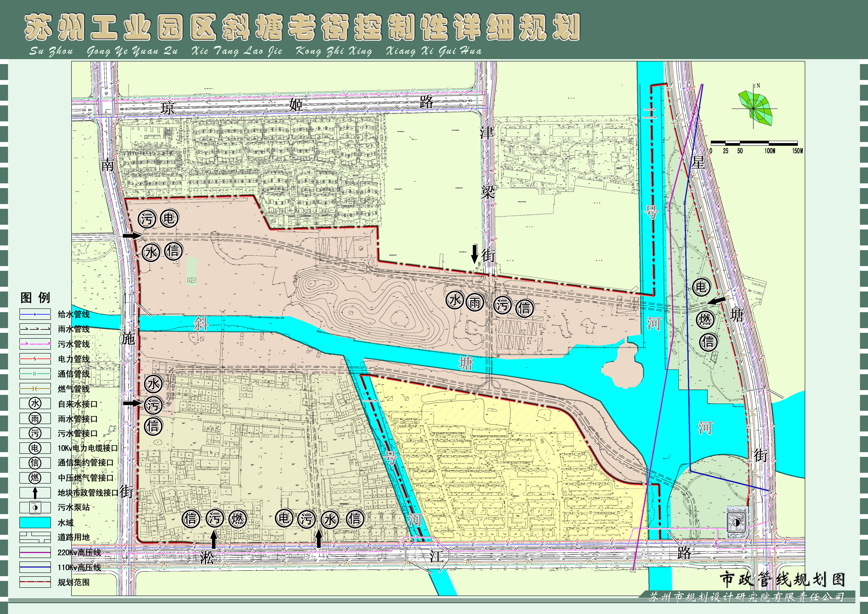Click the 地块市政管线接口 arrow in legend
The image size is (868, 614).
(x=35, y=493)
